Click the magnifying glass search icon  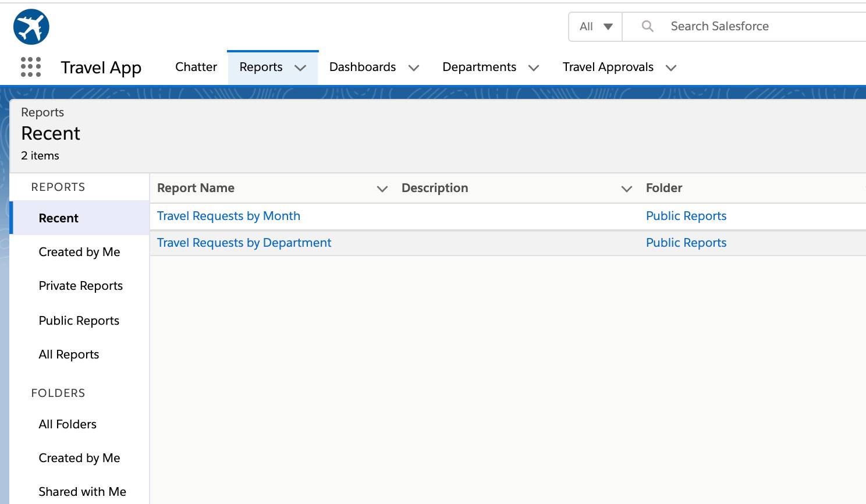pyautogui.click(x=647, y=26)
